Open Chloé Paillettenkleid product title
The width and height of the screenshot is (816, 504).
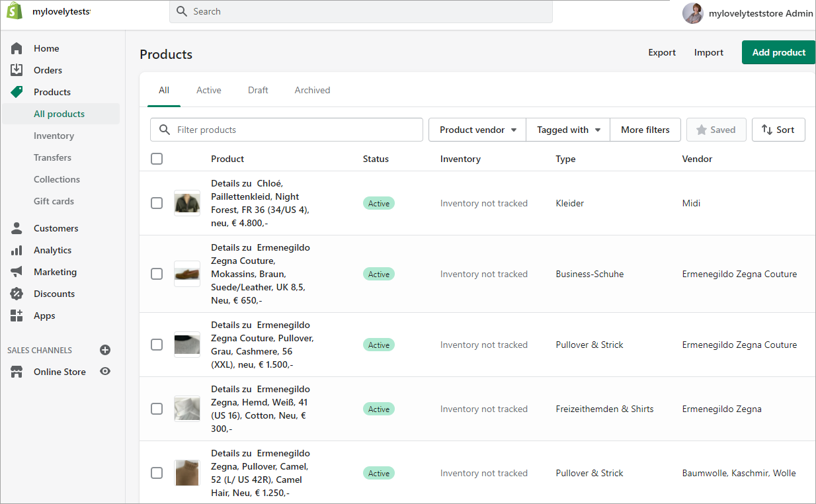coord(261,203)
